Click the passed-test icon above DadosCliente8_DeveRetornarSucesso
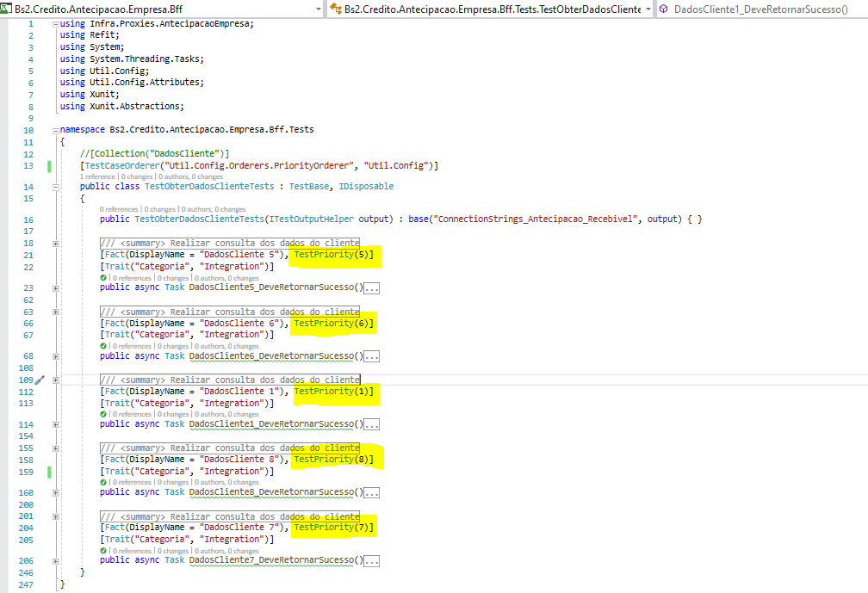This screenshot has height=593, width=868. [x=103, y=482]
